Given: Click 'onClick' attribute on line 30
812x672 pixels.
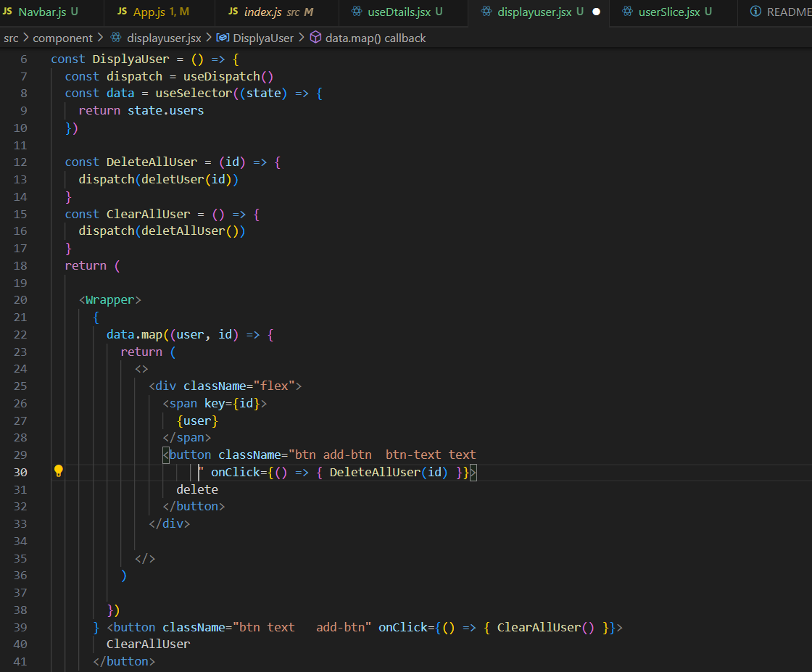Looking at the screenshot, I should pos(235,472).
